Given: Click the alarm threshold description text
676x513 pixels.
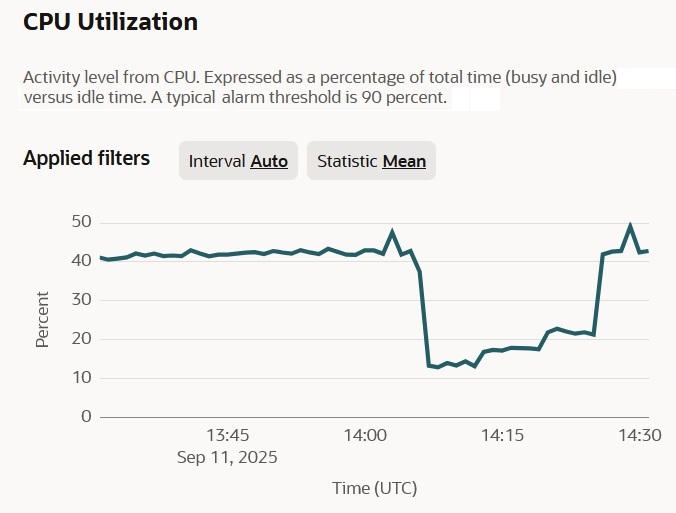Looking at the screenshot, I should pos(235,98).
